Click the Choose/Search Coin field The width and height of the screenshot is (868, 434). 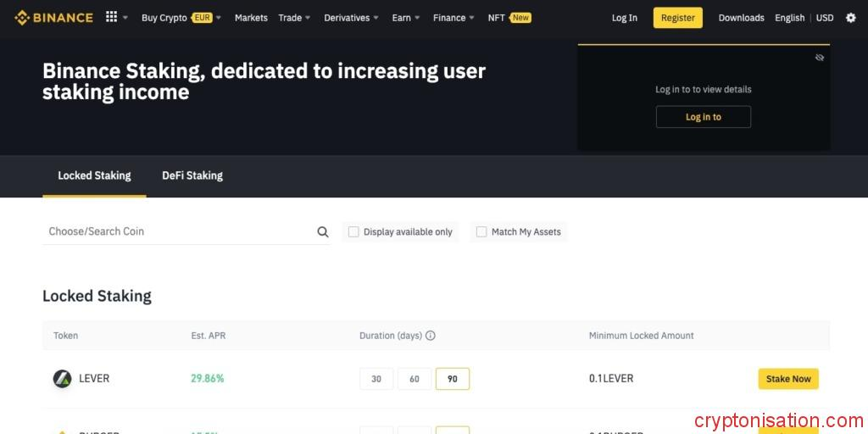(x=178, y=231)
